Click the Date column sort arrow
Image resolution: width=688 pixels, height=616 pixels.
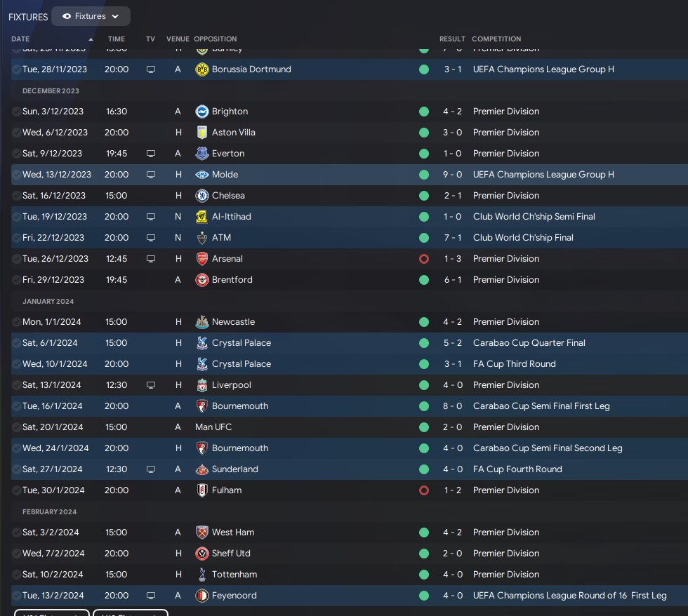(x=91, y=39)
